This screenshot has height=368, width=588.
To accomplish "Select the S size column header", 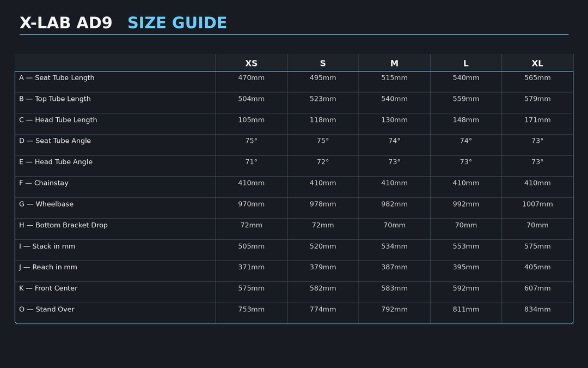I will click(x=323, y=63).
